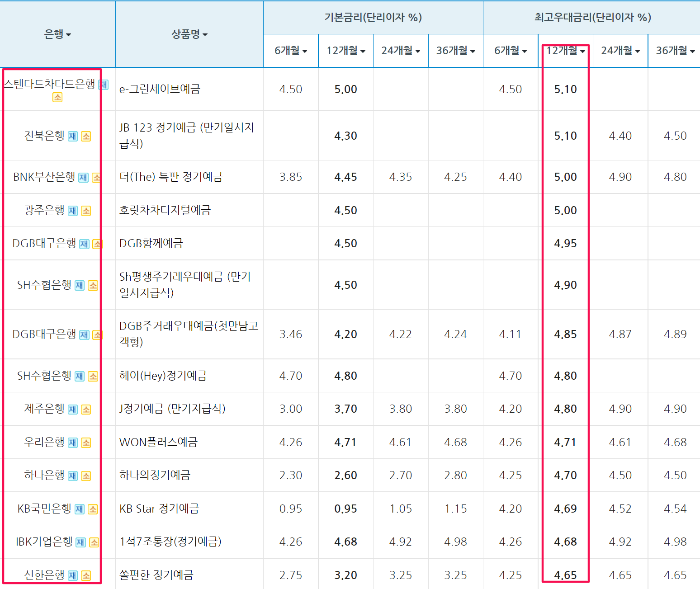Sort by 기본금리 24개월 header

401,51
